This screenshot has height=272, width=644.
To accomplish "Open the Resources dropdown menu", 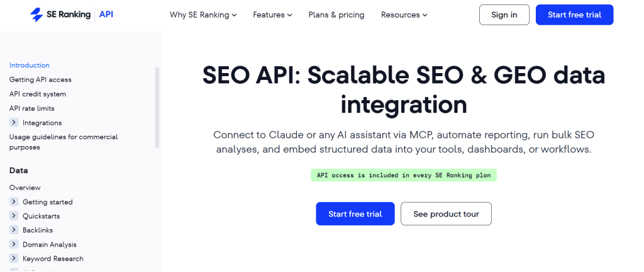I will pos(404,14).
